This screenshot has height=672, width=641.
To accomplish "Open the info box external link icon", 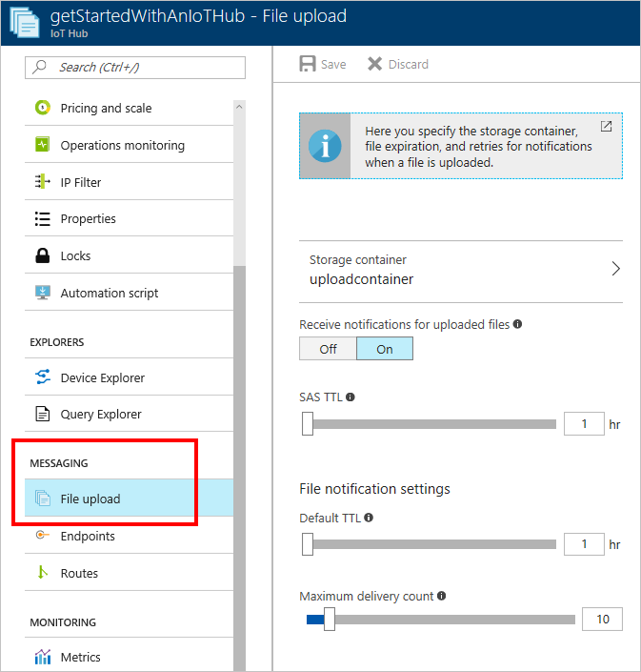I will pyautogui.click(x=606, y=126).
